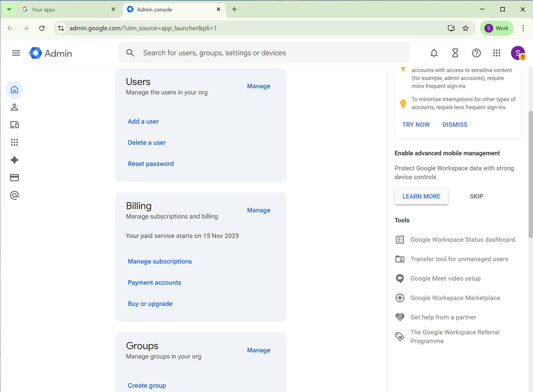Click the notifications bell icon
Screen dimensions: 533x392
(434, 53)
